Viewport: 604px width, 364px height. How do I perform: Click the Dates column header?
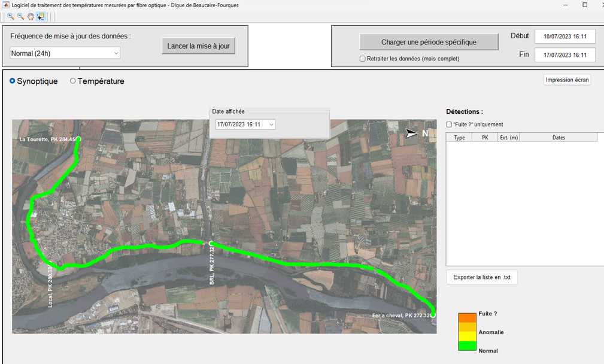(x=558, y=138)
